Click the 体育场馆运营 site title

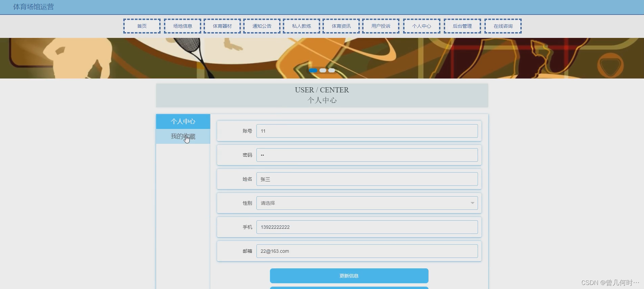pos(34,7)
